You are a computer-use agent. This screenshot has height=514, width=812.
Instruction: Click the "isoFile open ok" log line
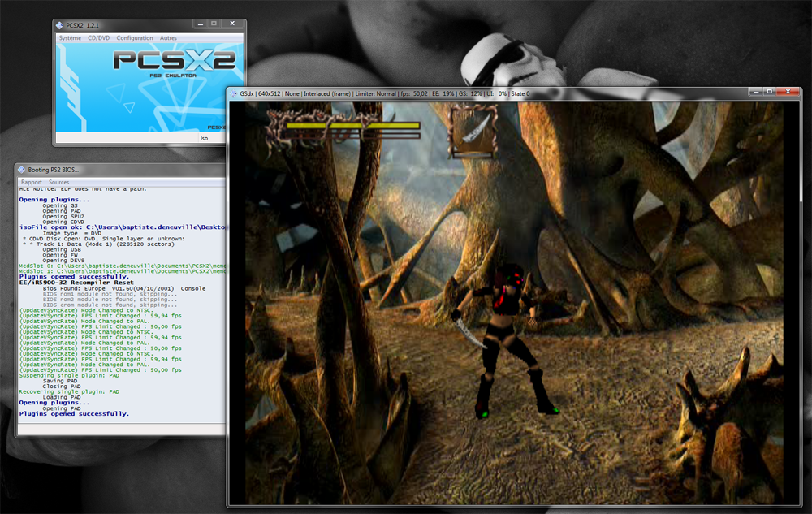tap(123, 227)
